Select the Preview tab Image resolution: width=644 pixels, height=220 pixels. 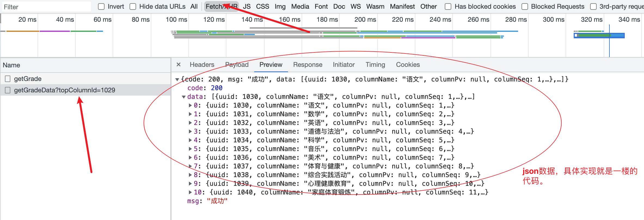click(x=271, y=65)
